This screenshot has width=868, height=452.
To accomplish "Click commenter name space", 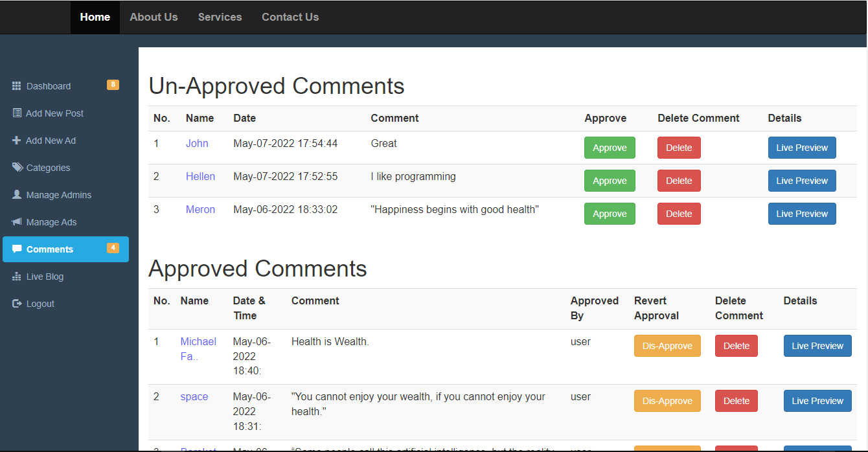I will point(194,396).
